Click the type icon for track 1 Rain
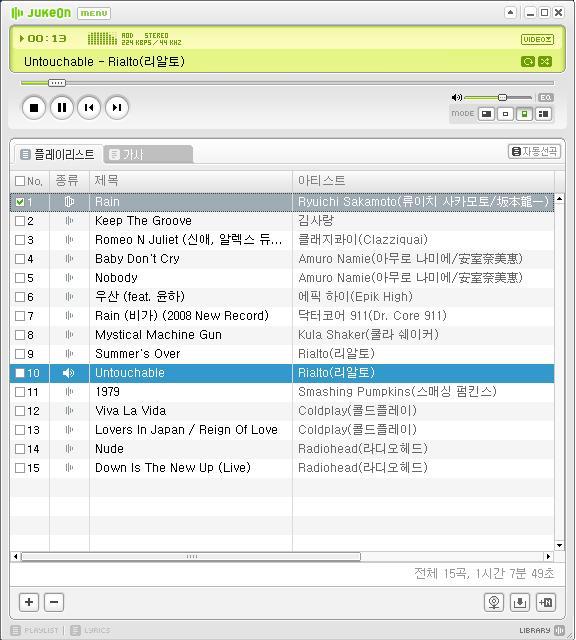The width and height of the screenshot is (576, 640). [x=69, y=202]
